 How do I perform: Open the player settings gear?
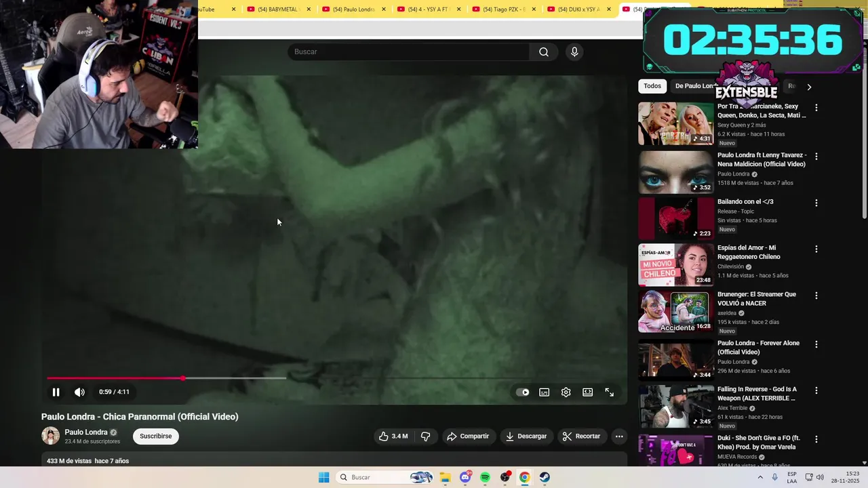click(x=566, y=392)
